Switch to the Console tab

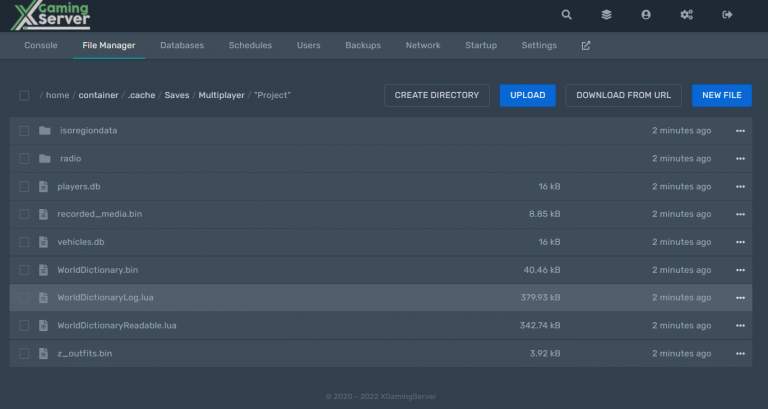tap(40, 46)
